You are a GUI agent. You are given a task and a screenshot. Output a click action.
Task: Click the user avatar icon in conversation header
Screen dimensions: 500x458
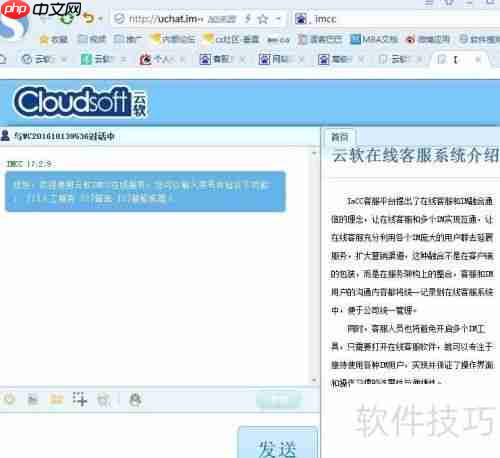(x=5, y=136)
